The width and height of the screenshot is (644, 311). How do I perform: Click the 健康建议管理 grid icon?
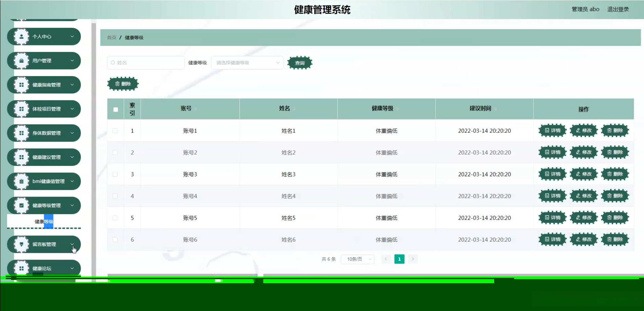21,157
